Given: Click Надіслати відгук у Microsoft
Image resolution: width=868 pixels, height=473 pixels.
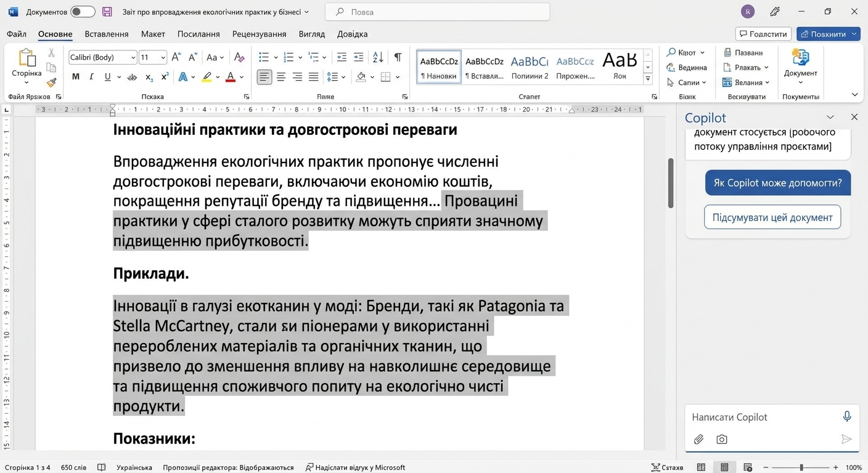Looking at the screenshot, I should tap(356, 467).
